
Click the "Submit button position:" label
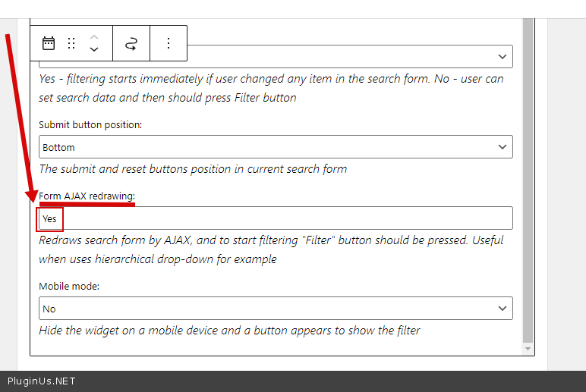tap(90, 125)
